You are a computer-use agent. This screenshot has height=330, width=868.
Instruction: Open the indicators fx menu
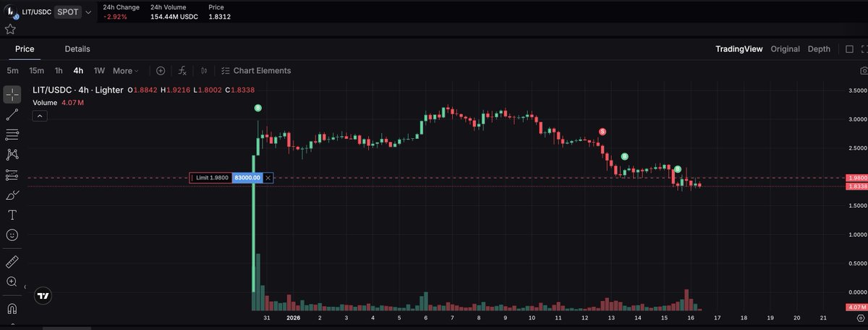tap(182, 71)
